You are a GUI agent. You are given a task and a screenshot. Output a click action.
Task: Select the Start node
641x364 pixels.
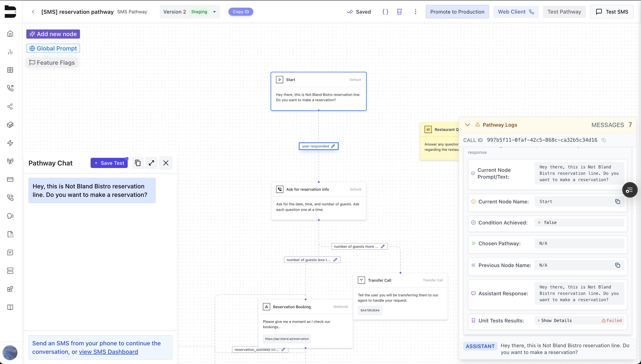[x=318, y=91]
